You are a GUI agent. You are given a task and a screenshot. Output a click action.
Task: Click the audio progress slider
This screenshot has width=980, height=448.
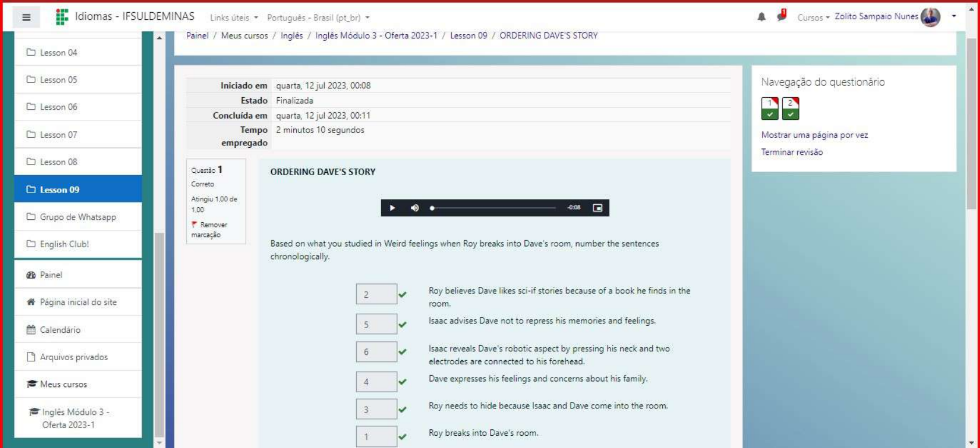point(493,208)
